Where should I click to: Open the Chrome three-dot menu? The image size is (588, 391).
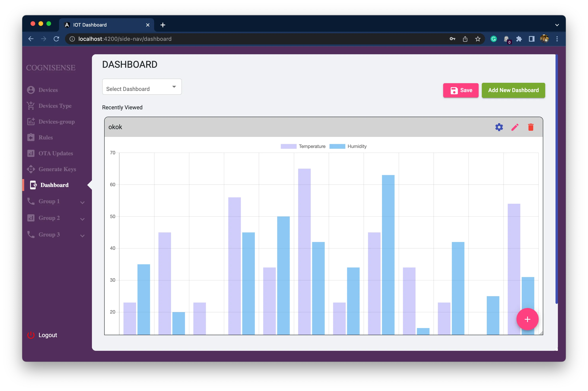pos(557,39)
